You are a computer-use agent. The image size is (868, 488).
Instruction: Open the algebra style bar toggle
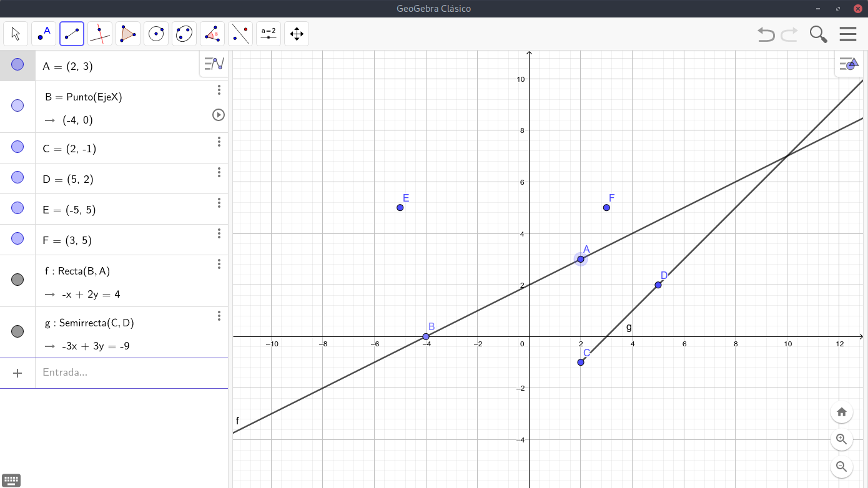214,64
